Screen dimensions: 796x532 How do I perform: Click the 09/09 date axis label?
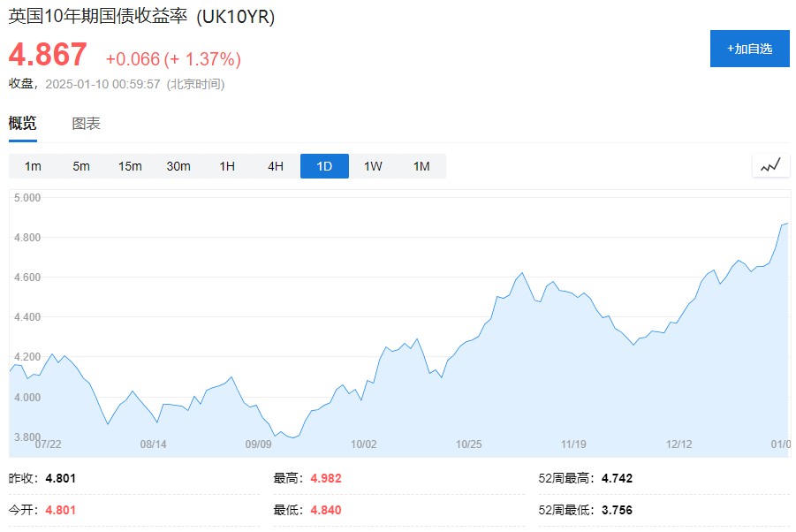(258, 445)
